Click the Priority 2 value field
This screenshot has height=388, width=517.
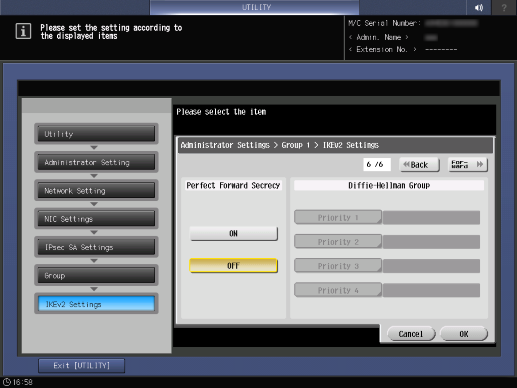pyautogui.click(x=431, y=242)
